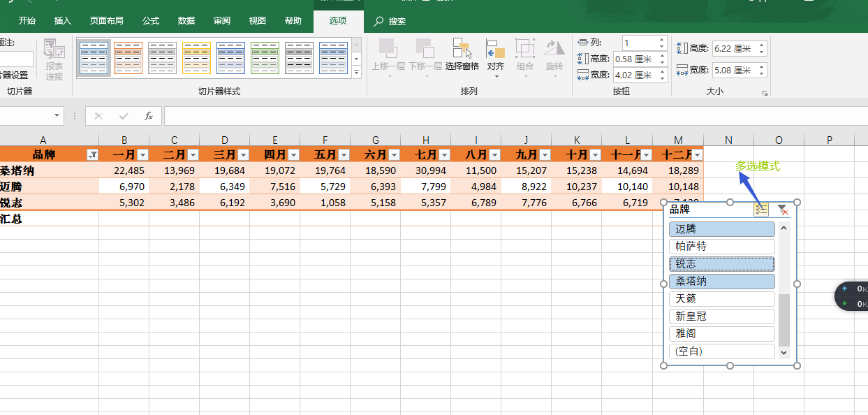Open the 插入 Insert tab

coord(63,21)
